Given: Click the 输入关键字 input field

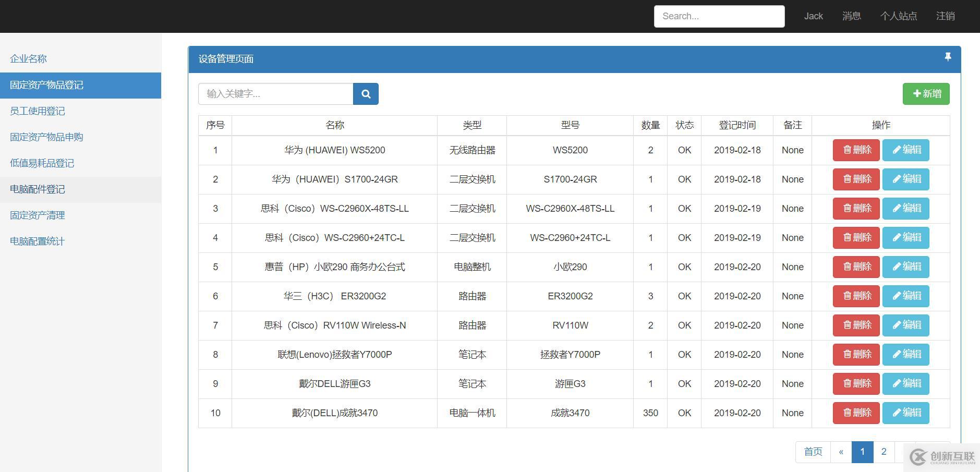Looking at the screenshot, I should coord(275,94).
